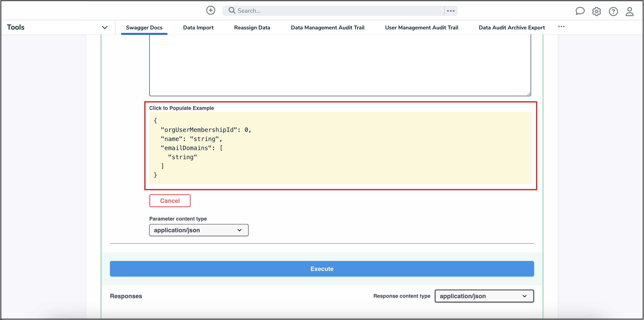Open the overflow menu in the tabs bar
The image size is (644, 320).
coord(561,27)
